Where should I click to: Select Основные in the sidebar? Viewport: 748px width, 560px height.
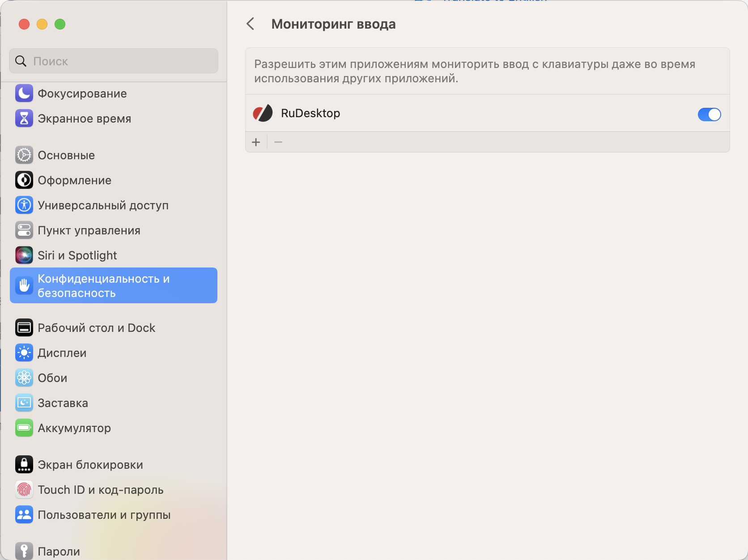click(66, 155)
